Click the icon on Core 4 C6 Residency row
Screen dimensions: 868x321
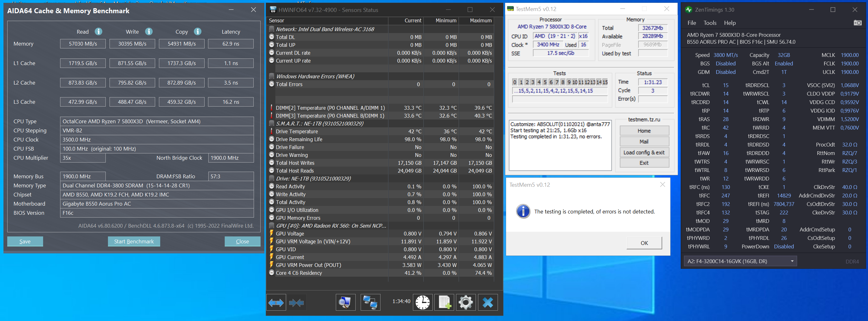click(272, 273)
